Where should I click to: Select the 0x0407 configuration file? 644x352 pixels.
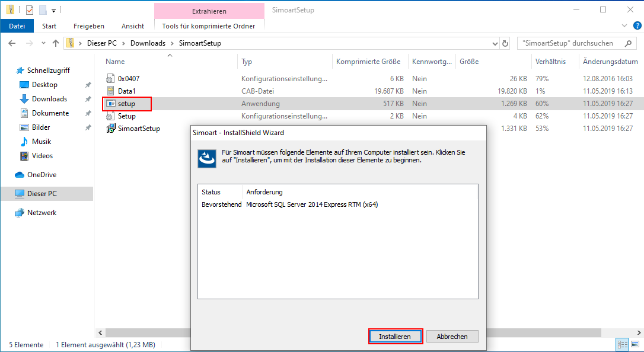(x=128, y=78)
